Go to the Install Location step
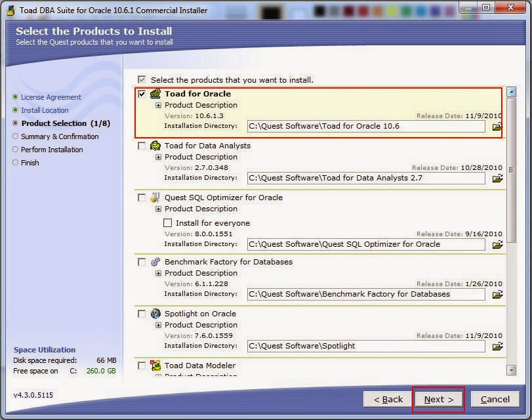Image resolution: width=532 pixels, height=420 pixels. (x=45, y=110)
